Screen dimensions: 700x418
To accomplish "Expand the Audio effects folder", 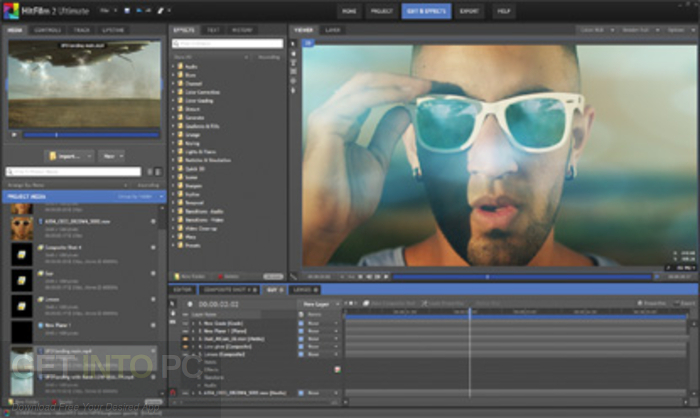I will 173,66.
